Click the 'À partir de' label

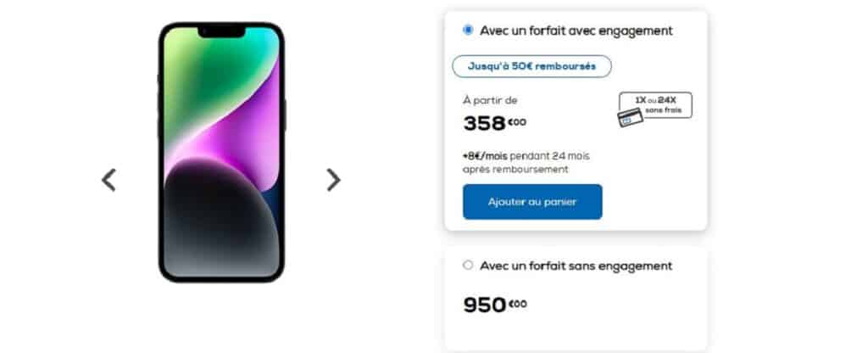coord(490,100)
